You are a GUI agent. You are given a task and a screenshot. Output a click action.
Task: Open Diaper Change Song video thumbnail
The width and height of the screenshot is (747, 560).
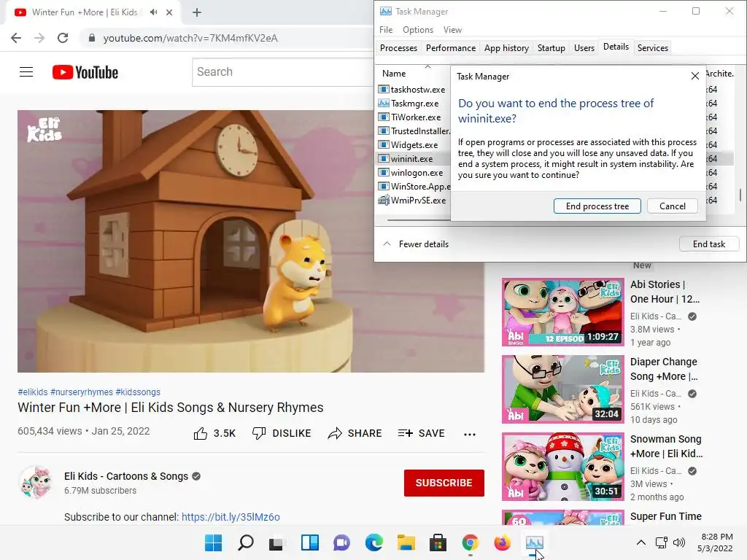click(x=562, y=389)
